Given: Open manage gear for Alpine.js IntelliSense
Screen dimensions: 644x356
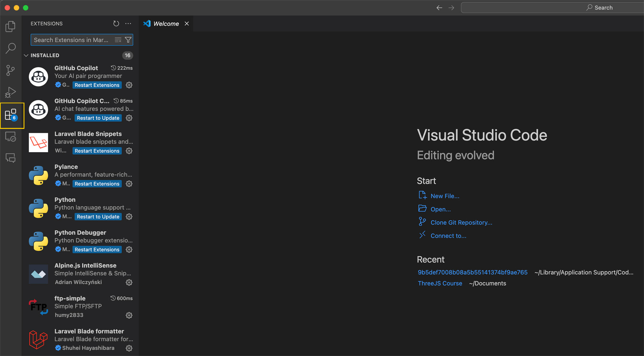Looking at the screenshot, I should click(129, 282).
